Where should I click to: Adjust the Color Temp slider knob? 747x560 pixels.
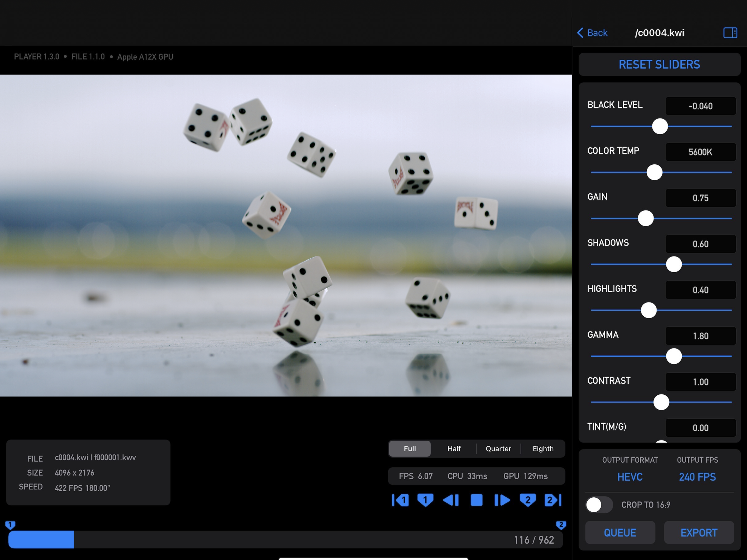point(655,172)
